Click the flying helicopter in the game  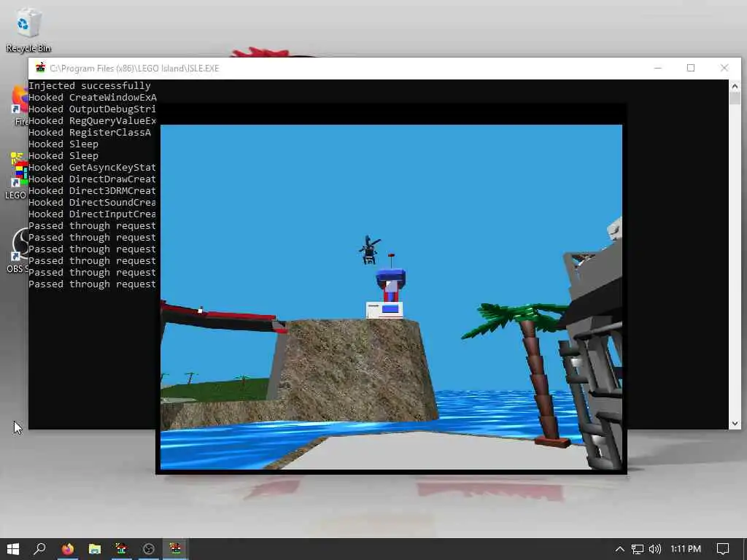370,250
